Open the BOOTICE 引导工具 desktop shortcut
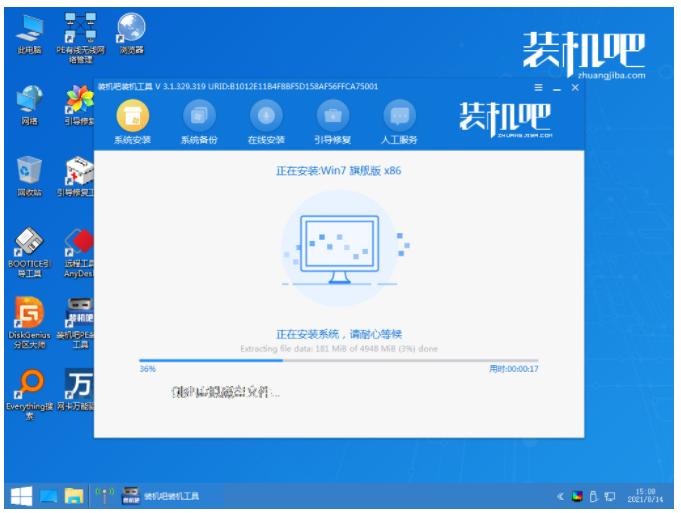The width and height of the screenshot is (681, 513). [29, 252]
